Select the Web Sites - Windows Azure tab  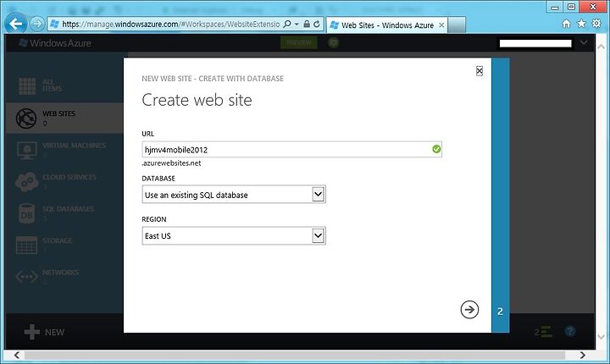tap(387, 25)
